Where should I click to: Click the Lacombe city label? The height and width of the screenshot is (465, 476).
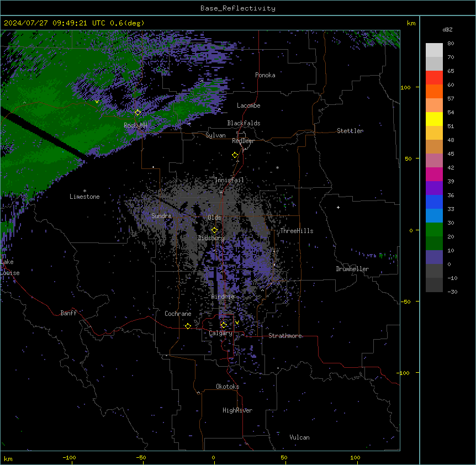(248, 105)
